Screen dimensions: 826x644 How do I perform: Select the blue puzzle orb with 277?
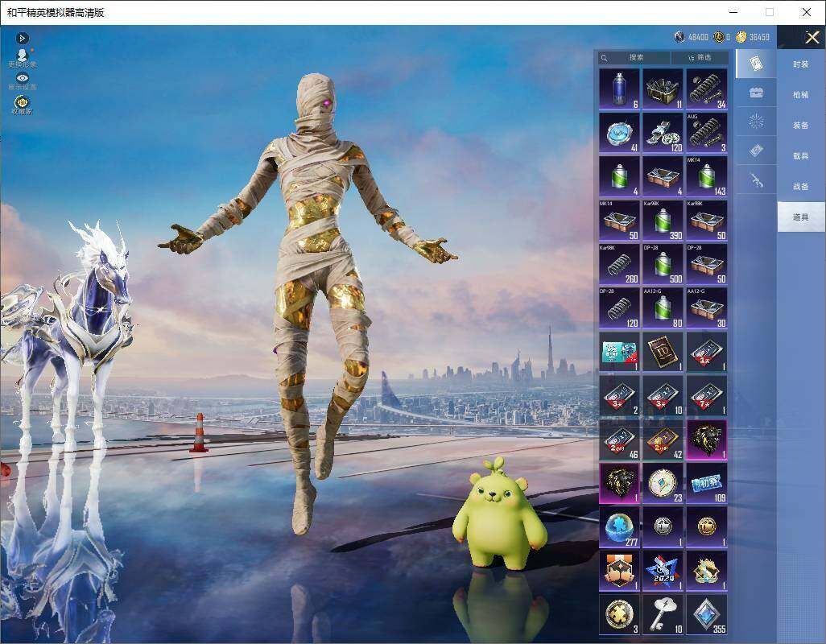pyautogui.click(x=620, y=527)
